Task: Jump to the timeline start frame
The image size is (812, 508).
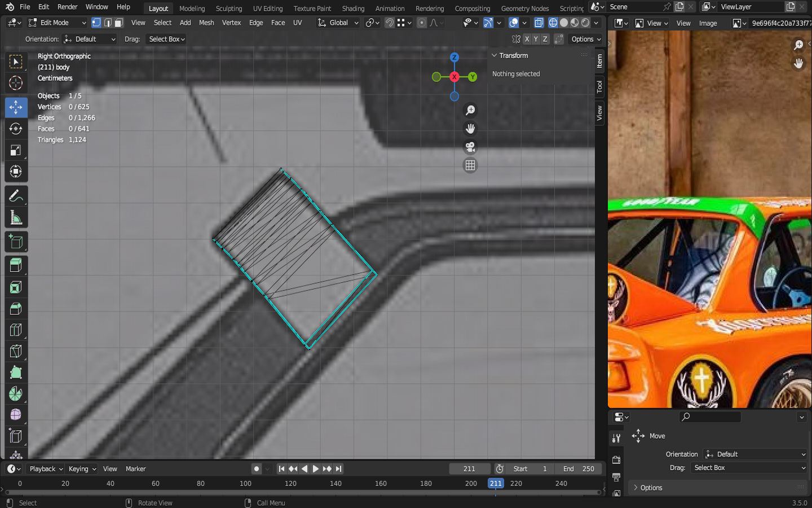Action: tap(281, 468)
